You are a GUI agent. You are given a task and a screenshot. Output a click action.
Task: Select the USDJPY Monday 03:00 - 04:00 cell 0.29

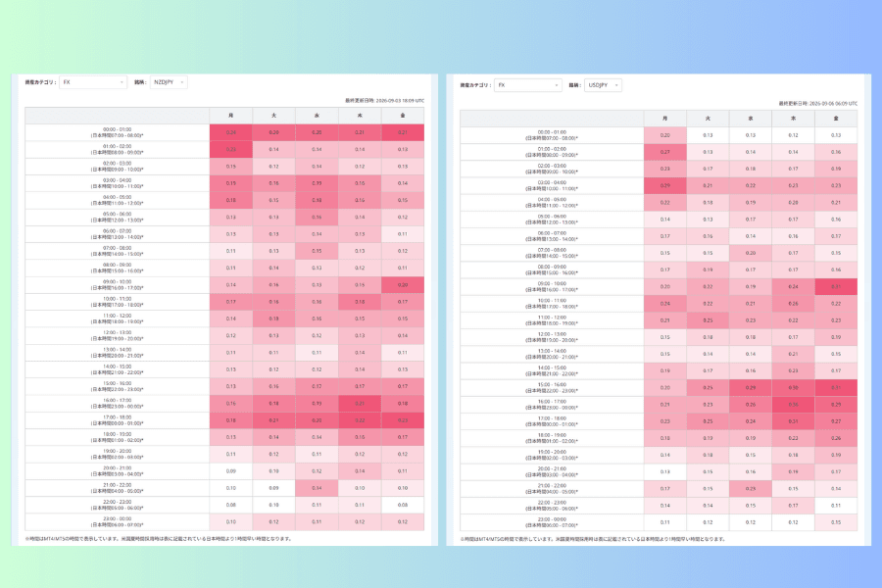(664, 185)
